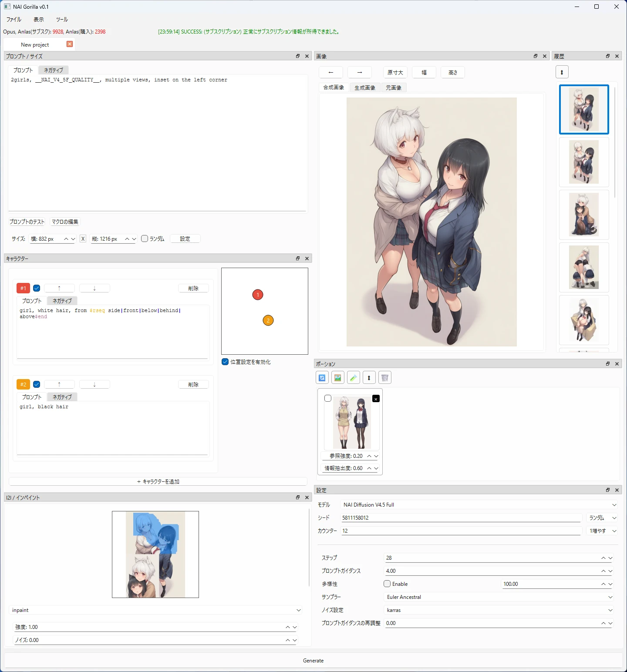Screen dimensions: 627x672
Task: Close the プロンプト / サイズ panel
Action: tap(307, 56)
